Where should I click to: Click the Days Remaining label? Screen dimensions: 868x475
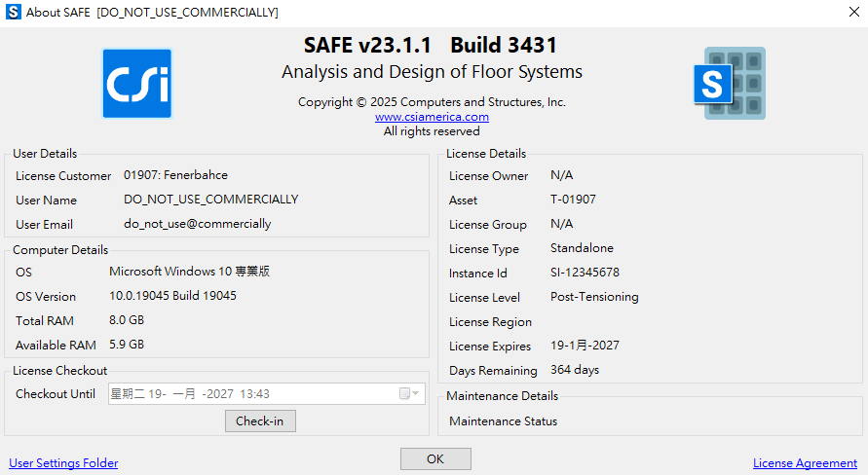[493, 371]
